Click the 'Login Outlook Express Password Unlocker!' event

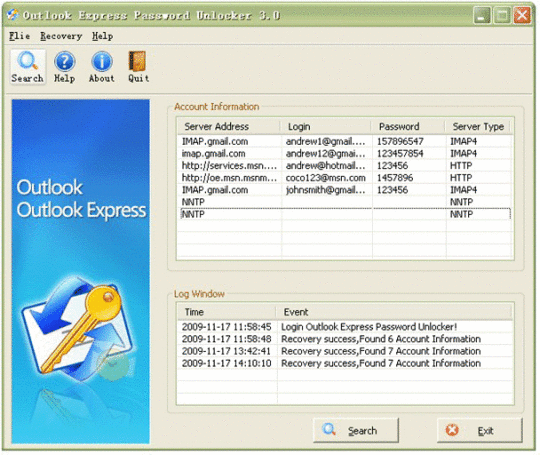tap(369, 327)
